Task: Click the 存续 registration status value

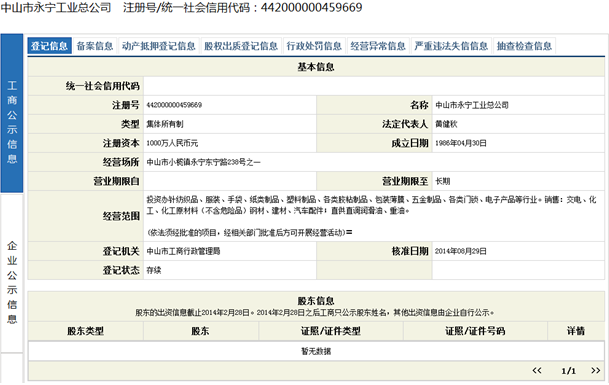Action: click(153, 270)
